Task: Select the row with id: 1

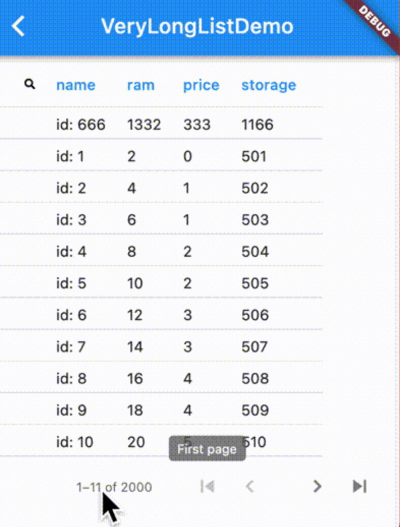Action: [161, 155]
